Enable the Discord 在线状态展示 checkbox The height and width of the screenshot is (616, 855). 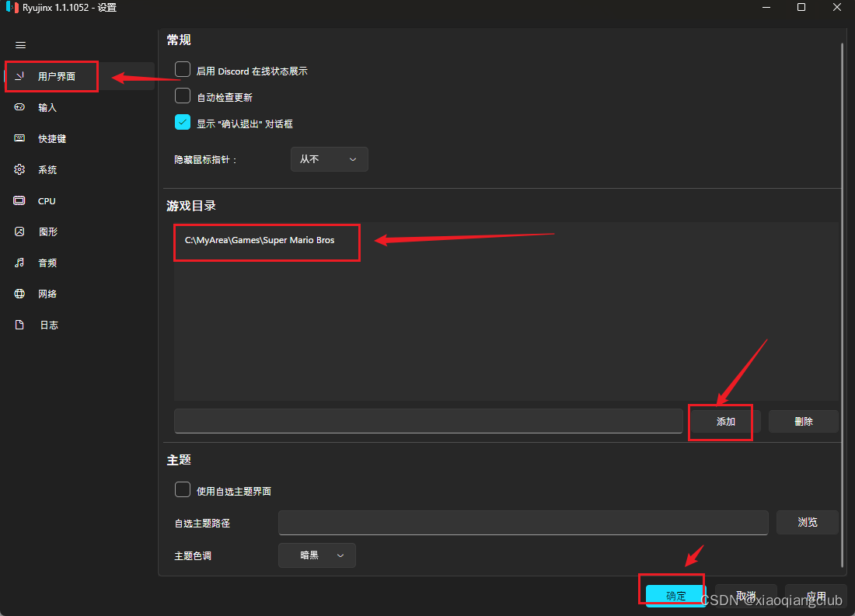coord(183,70)
